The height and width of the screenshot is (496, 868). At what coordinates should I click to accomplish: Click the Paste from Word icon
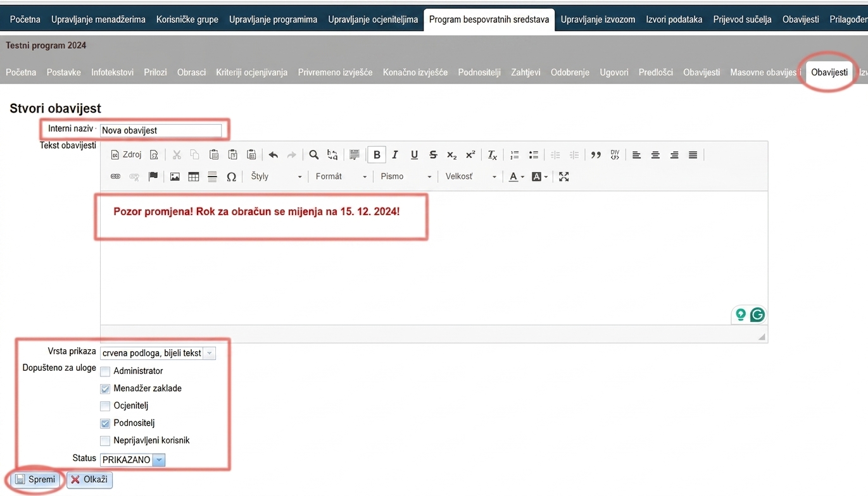251,154
